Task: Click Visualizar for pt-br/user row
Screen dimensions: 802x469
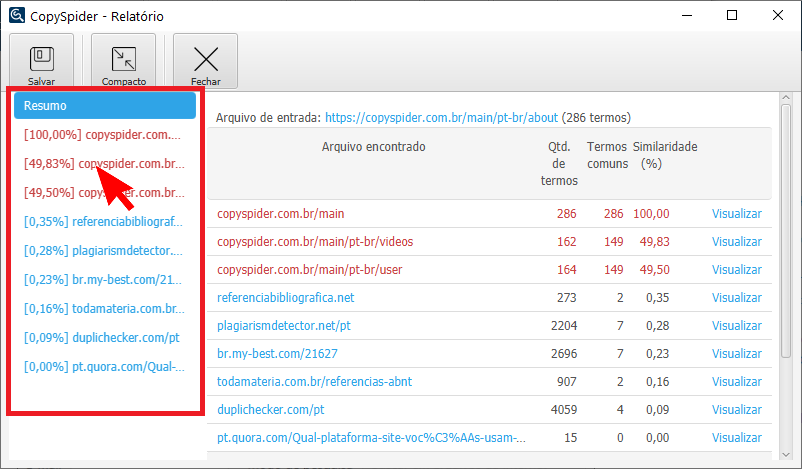Action: point(737,270)
